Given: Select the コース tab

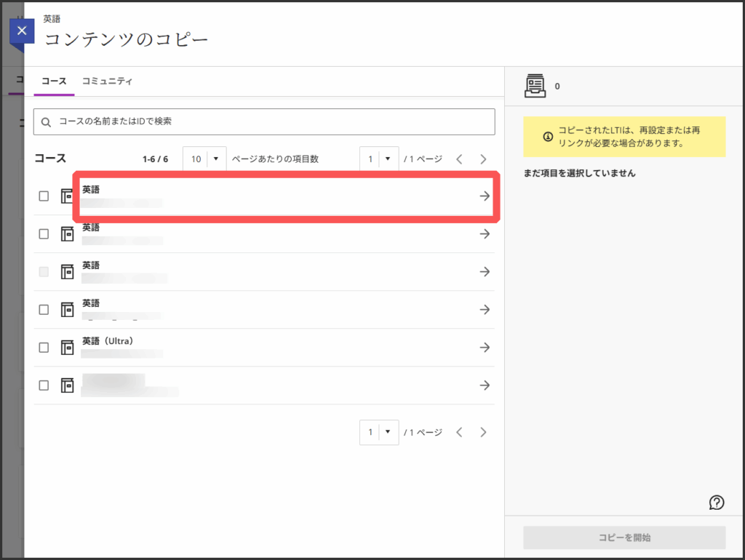Looking at the screenshot, I should tap(54, 81).
